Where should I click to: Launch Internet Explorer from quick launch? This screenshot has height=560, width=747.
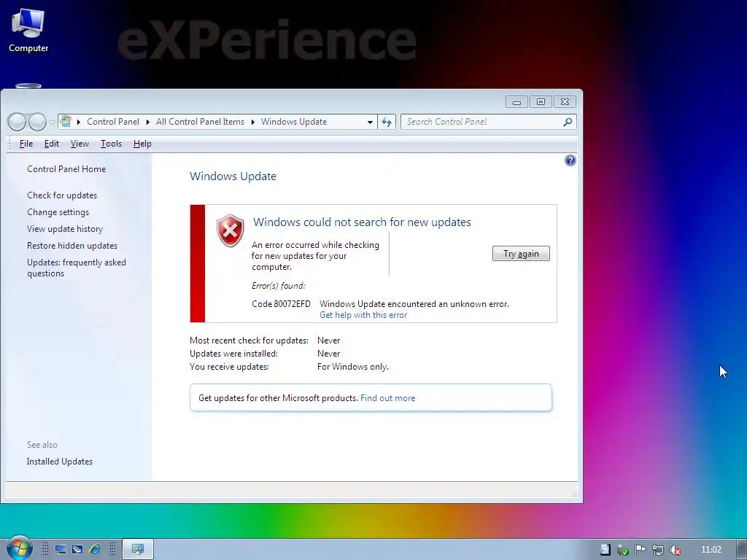[x=95, y=550]
